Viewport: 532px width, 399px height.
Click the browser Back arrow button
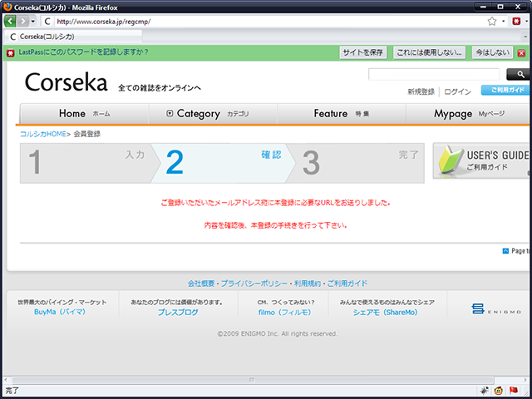tap(10, 22)
